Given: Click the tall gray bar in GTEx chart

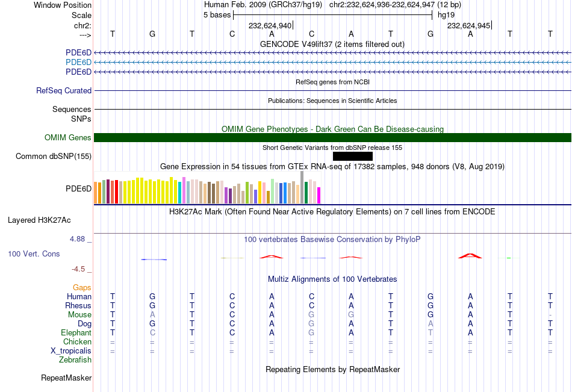Looking at the screenshot, I should click(302, 187).
